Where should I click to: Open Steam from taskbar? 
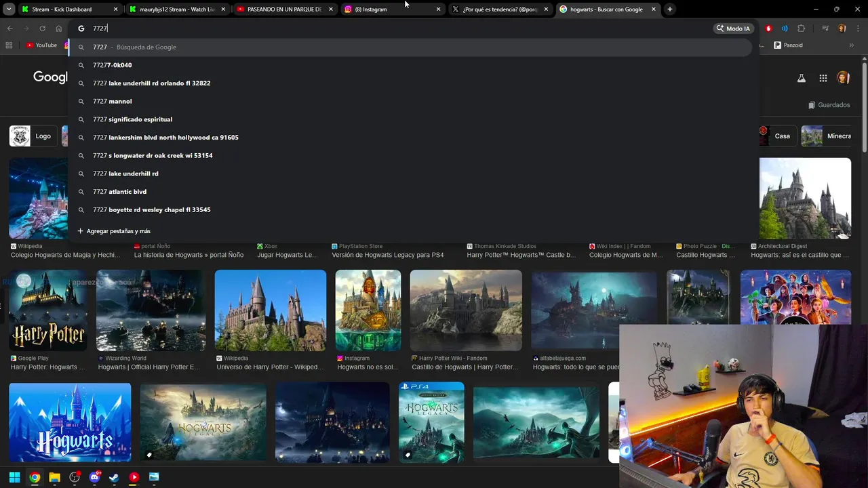point(114,477)
